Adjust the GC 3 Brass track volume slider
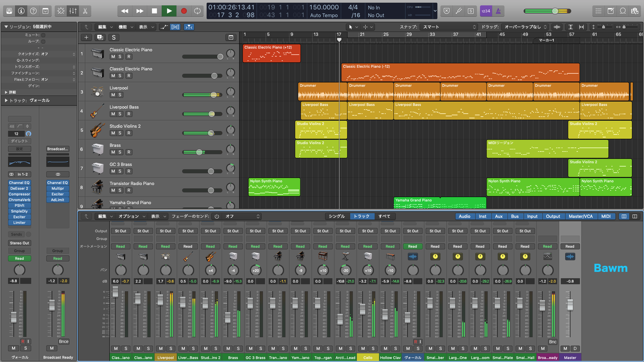 (203, 171)
